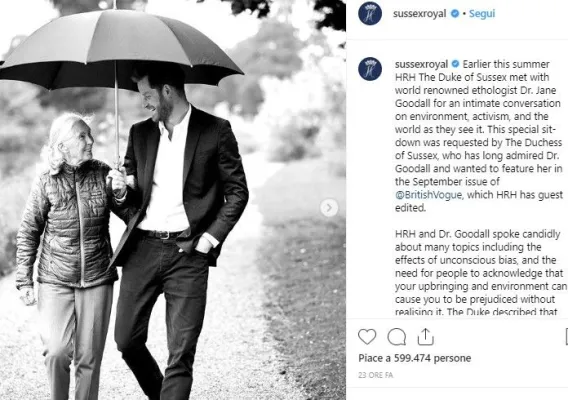Open sussexroyal username at caption start
The height and width of the screenshot is (400, 568).
pyautogui.click(x=421, y=64)
